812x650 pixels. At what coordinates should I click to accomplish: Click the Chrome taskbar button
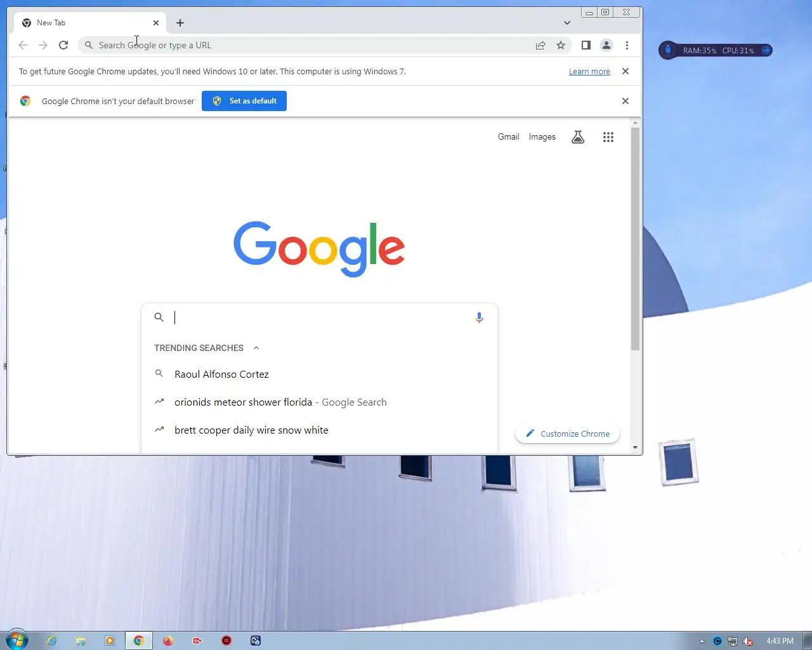point(138,641)
